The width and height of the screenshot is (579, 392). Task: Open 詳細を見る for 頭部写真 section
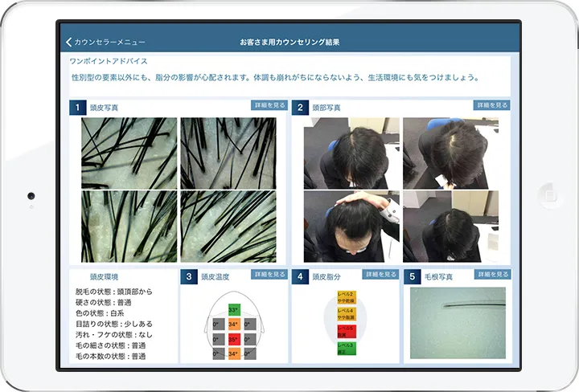click(491, 105)
